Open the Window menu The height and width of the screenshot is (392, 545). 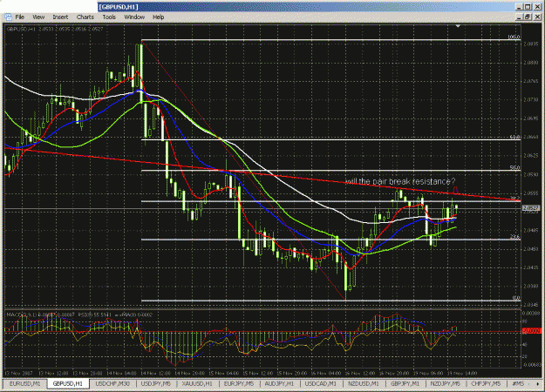tap(134, 17)
